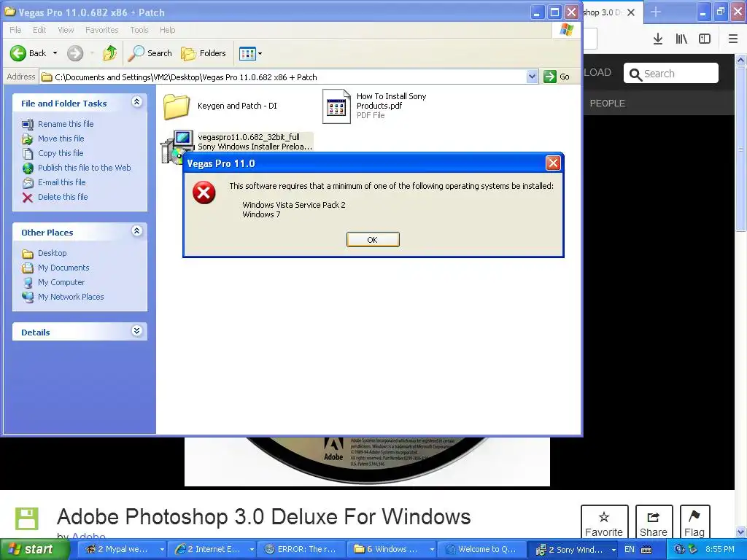Open the Search pane in Explorer
This screenshot has height=560, width=747.
click(150, 53)
